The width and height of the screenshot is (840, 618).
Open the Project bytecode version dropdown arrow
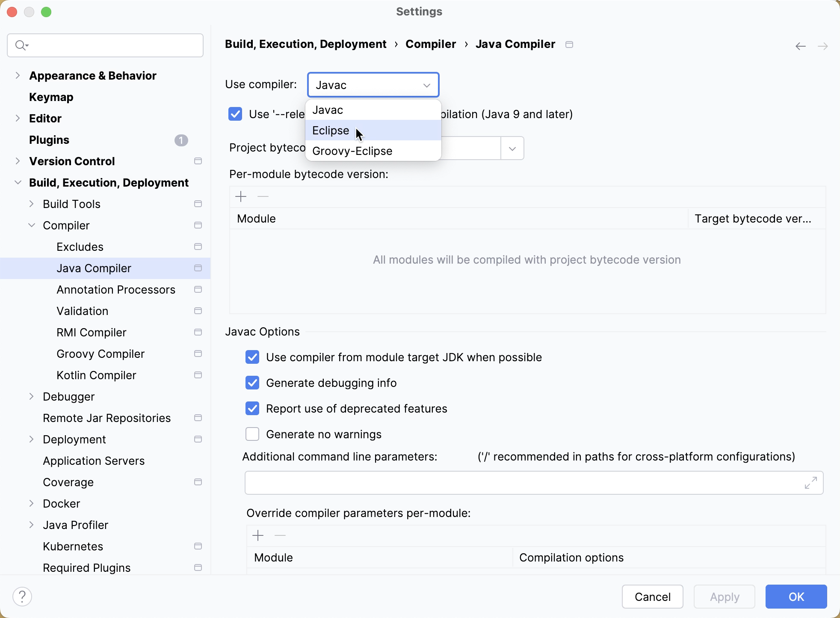tap(512, 149)
